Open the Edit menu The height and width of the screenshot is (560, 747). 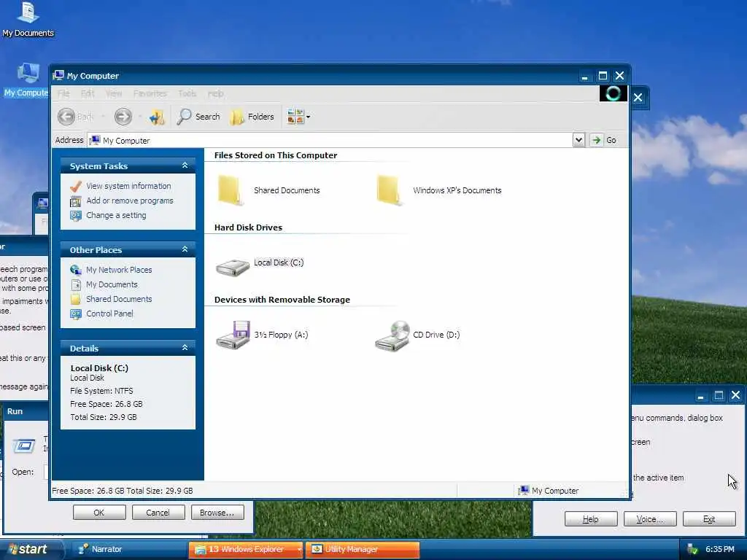point(88,93)
